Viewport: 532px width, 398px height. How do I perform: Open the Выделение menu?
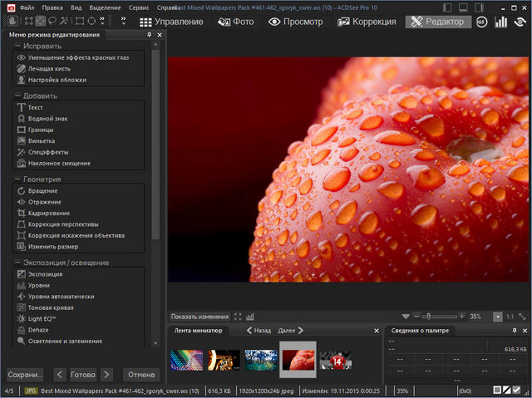104,7
